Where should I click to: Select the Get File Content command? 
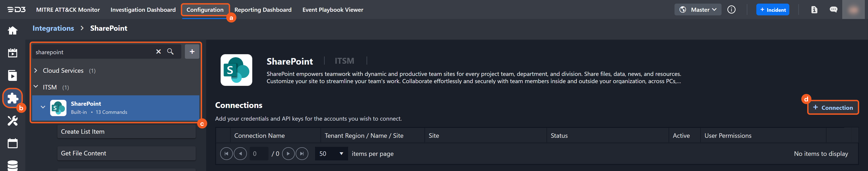[x=126, y=153]
